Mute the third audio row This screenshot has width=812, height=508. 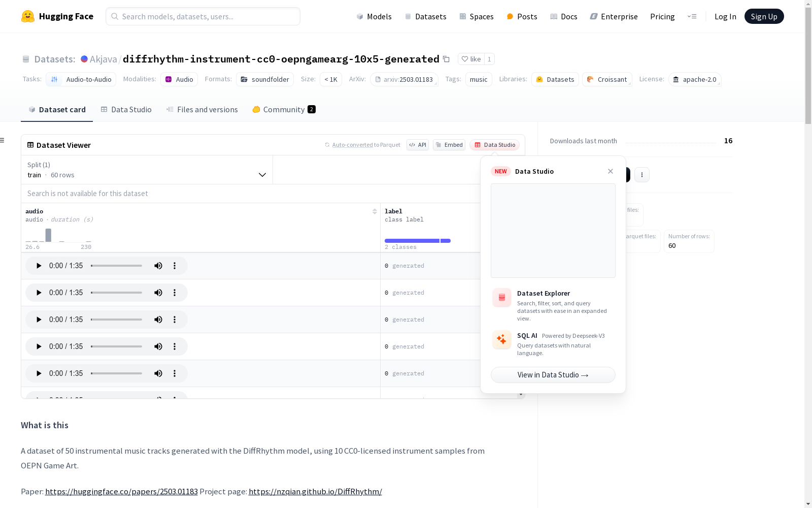click(x=158, y=320)
